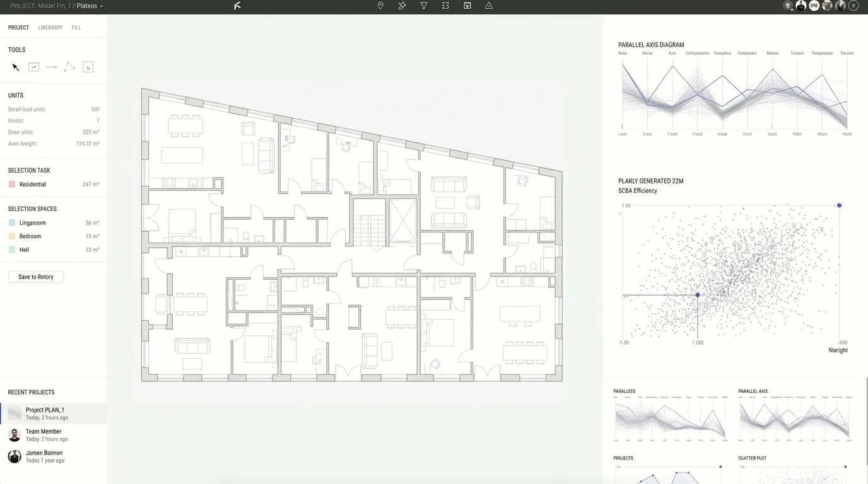Select the Hell space row
The height and width of the screenshot is (484, 868).
click(x=54, y=250)
